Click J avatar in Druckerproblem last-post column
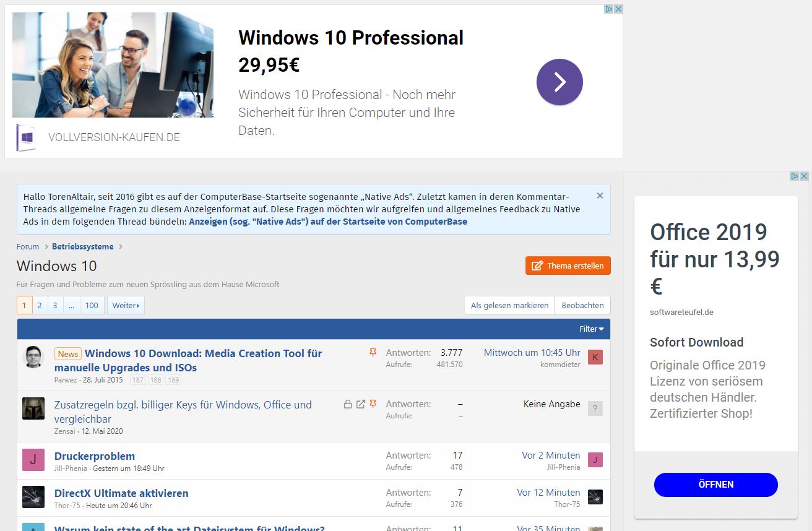Image resolution: width=812 pixels, height=531 pixels. coord(595,460)
